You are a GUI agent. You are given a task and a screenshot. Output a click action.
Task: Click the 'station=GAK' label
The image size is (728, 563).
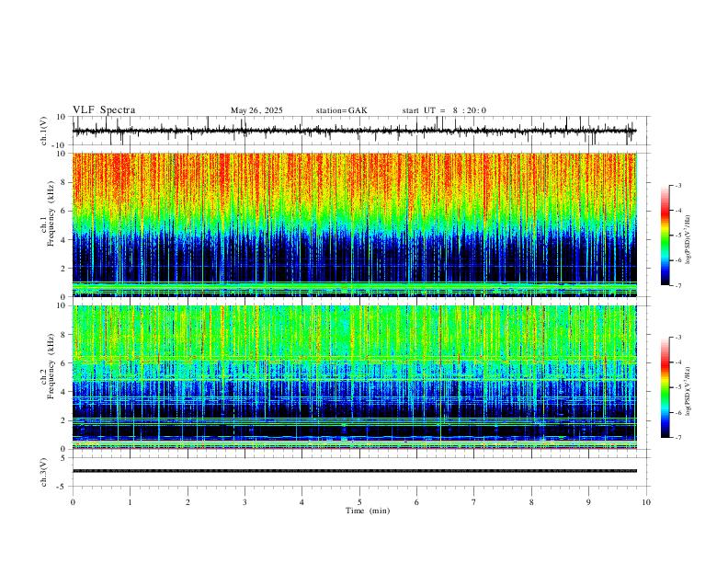point(341,110)
